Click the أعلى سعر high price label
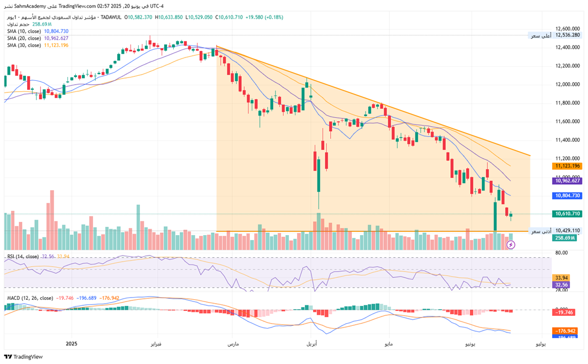Viewport: 588px width, 364px height. click(540, 35)
